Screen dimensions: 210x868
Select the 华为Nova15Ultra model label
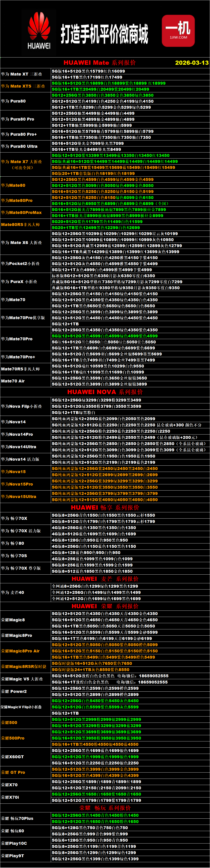[18, 497]
